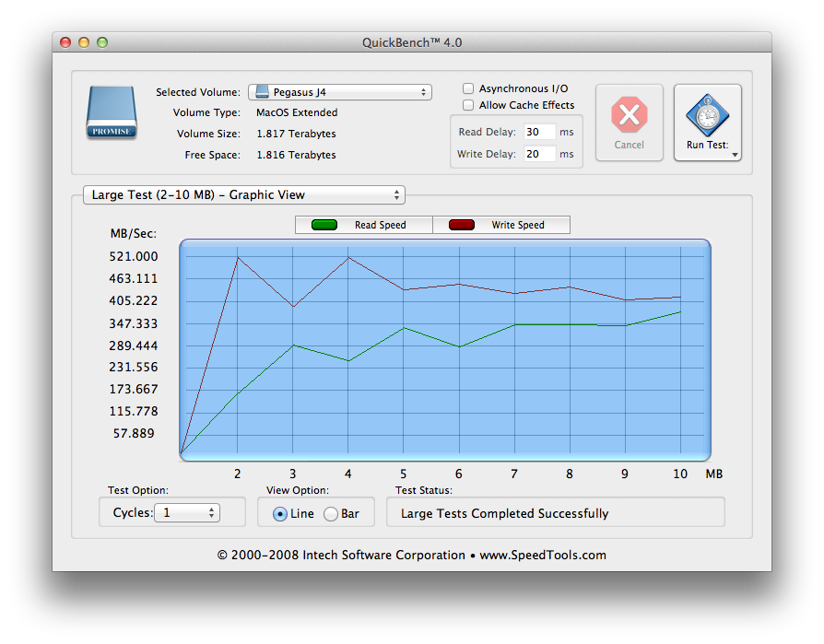
Task: Click the 'Test Option:' label
Action: (x=138, y=490)
